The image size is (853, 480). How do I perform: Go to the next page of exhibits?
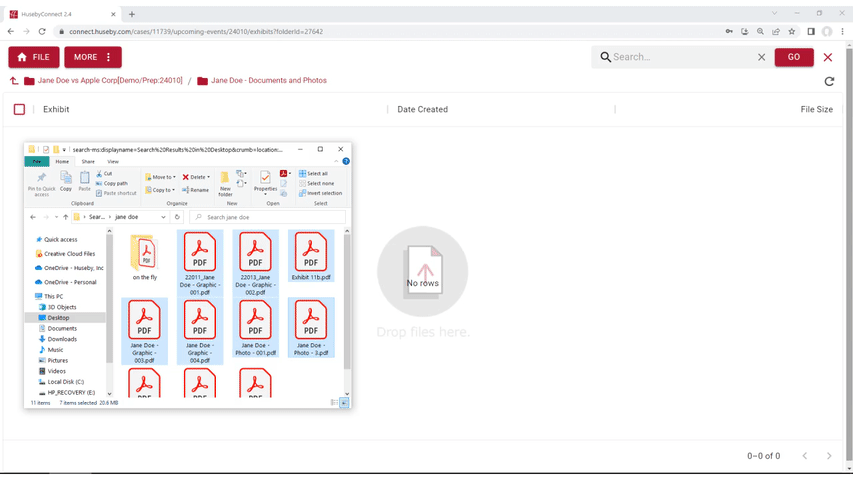pos(829,456)
